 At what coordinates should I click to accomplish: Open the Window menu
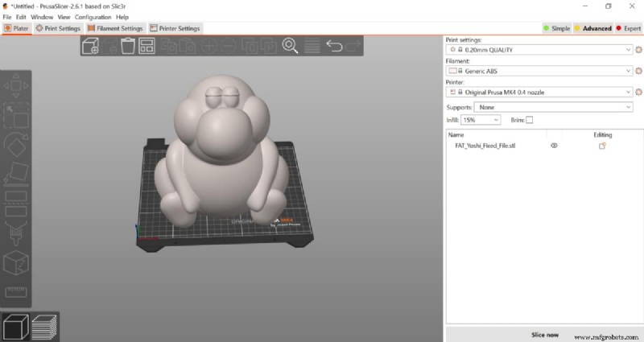pos(42,17)
